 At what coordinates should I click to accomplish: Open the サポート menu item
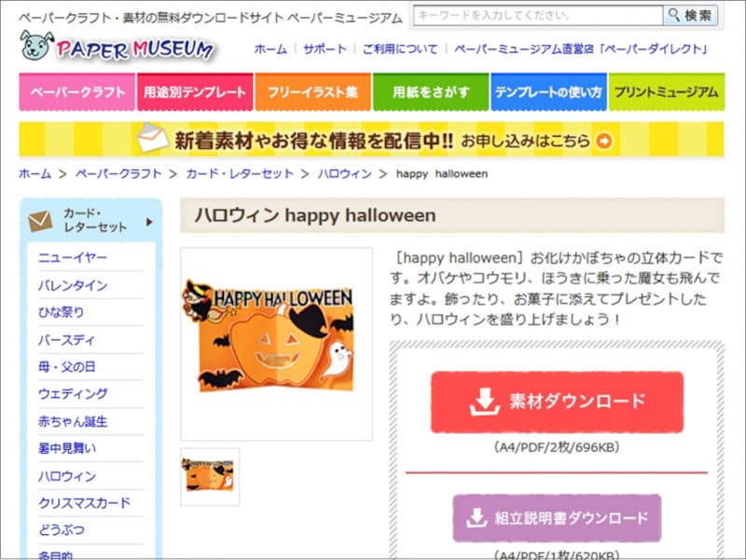321,49
